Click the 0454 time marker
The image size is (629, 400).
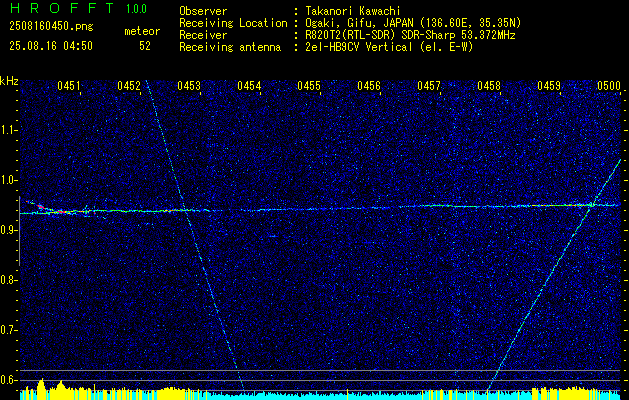(249, 85)
